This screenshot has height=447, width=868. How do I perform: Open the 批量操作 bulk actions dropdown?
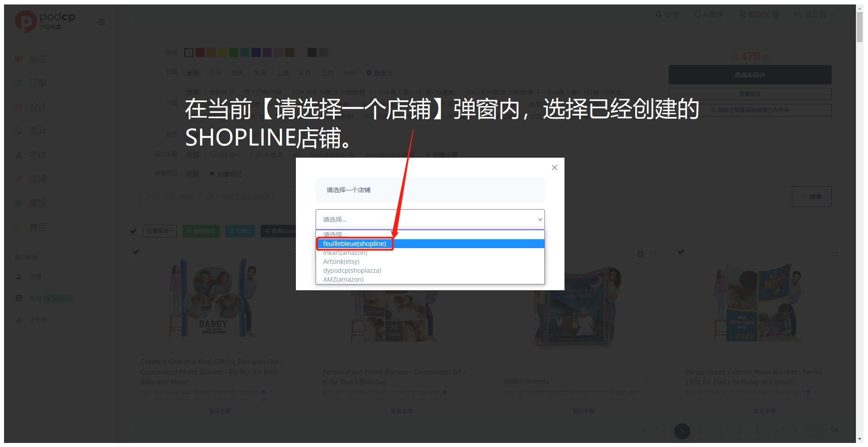(160, 231)
